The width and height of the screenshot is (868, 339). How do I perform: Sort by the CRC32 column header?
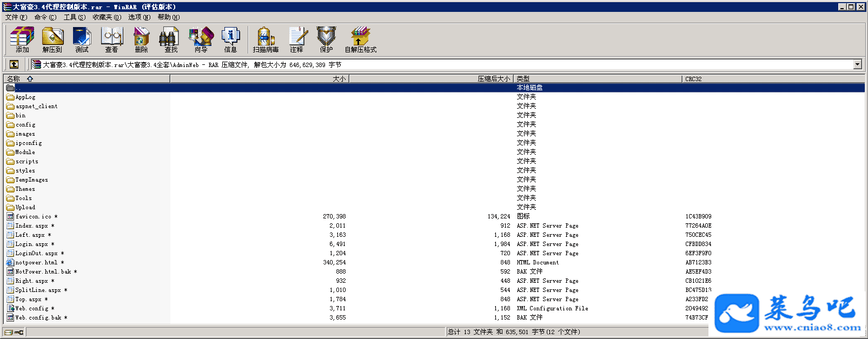tap(693, 79)
